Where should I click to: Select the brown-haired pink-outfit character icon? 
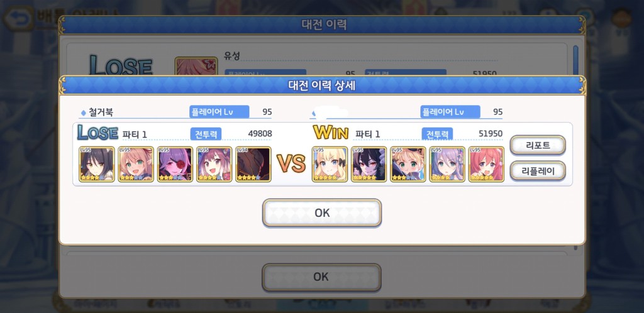214,164
